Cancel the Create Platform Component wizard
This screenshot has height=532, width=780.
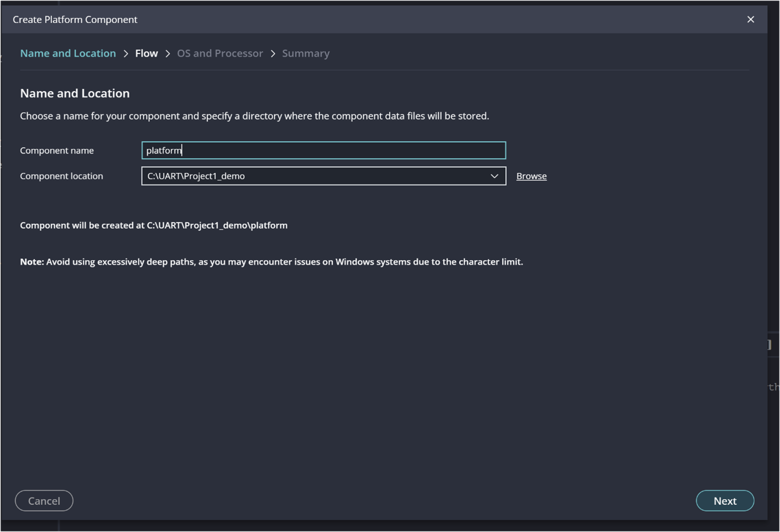[44, 500]
